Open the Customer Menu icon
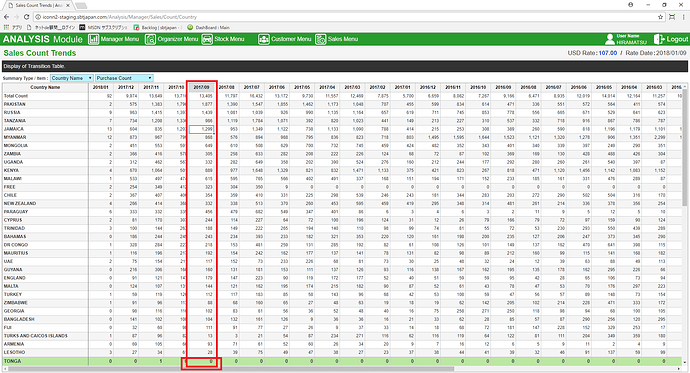Screen dimensions: 690x373 [264, 39]
